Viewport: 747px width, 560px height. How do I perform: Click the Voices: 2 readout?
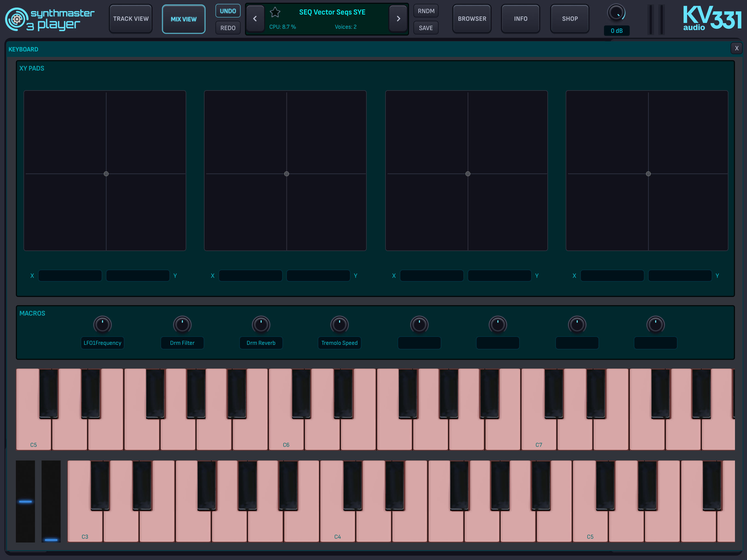[x=345, y=27]
